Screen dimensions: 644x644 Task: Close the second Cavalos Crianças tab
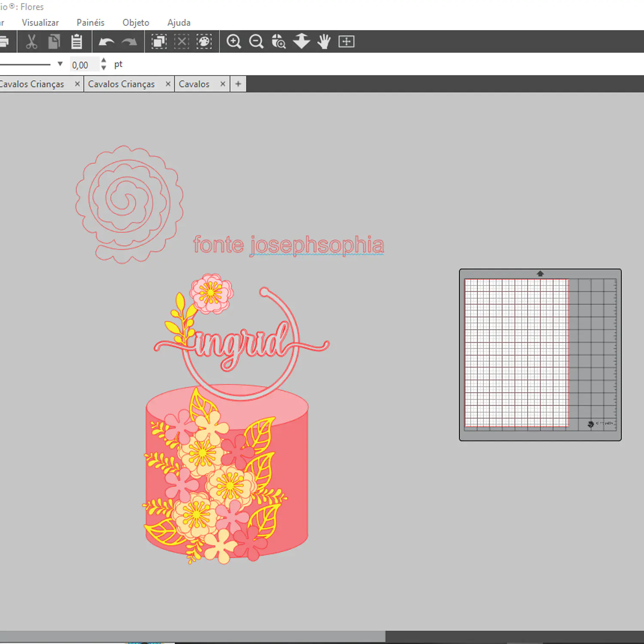[168, 84]
